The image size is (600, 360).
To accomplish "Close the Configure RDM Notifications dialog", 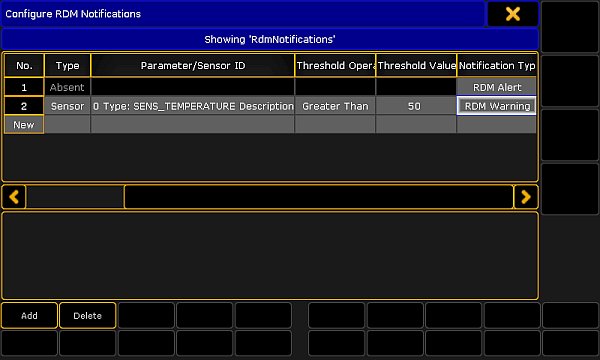I will (x=513, y=14).
